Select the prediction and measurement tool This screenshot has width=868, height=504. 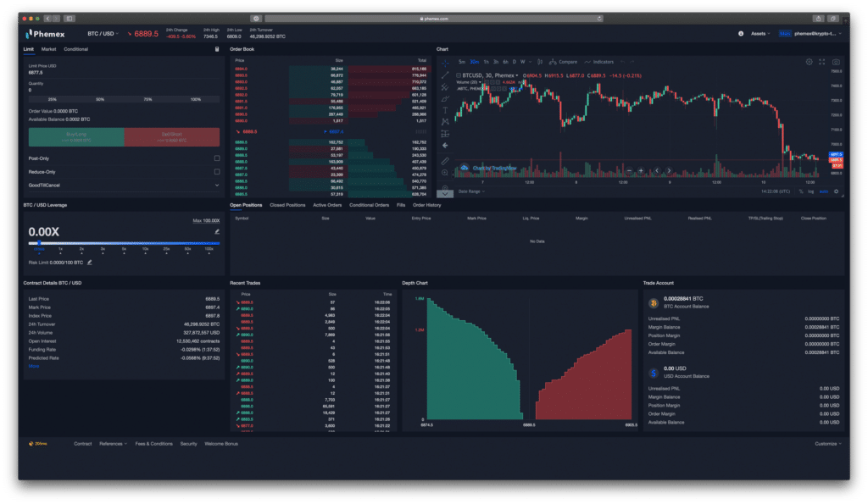click(445, 134)
